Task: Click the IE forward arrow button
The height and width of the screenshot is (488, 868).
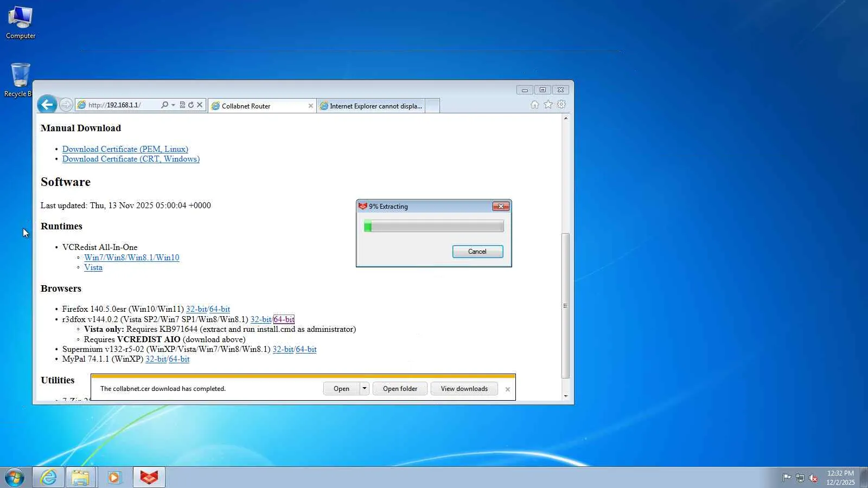Action: pyautogui.click(x=66, y=105)
